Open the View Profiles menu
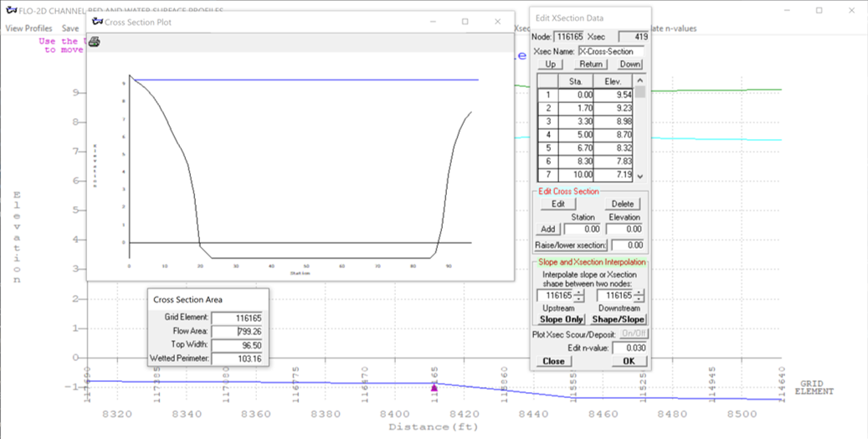Image resolution: width=868 pixels, height=439 pixels. coord(28,28)
